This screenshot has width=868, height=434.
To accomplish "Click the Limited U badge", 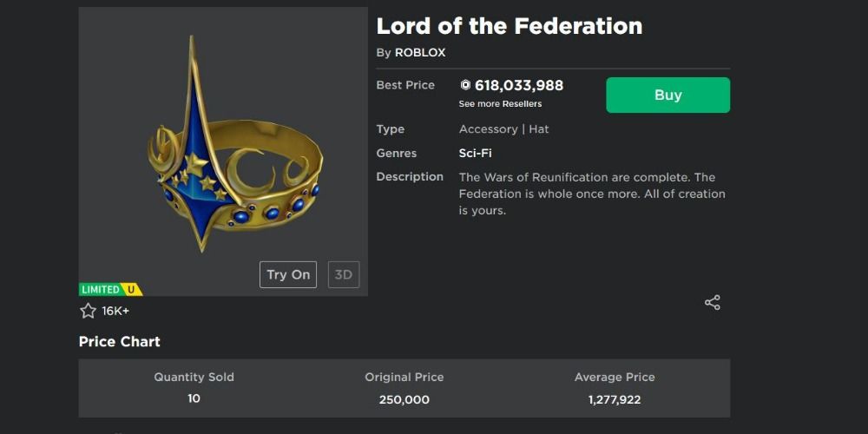I will pyautogui.click(x=110, y=289).
